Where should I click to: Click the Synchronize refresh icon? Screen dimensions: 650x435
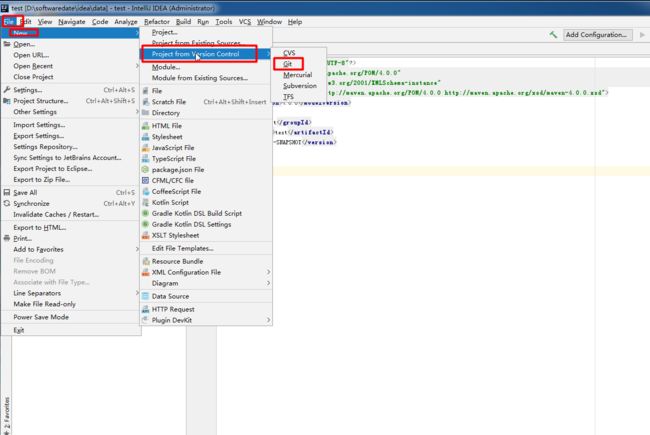pos(7,203)
